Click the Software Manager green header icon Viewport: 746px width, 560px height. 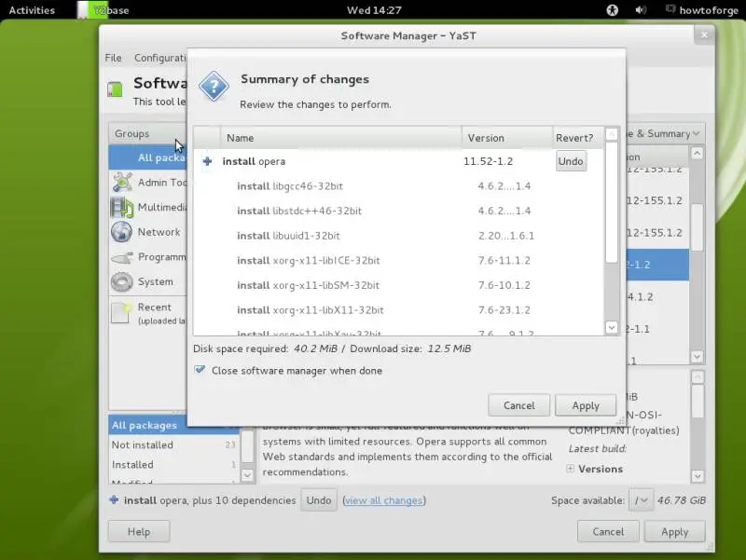pyautogui.click(x=115, y=89)
